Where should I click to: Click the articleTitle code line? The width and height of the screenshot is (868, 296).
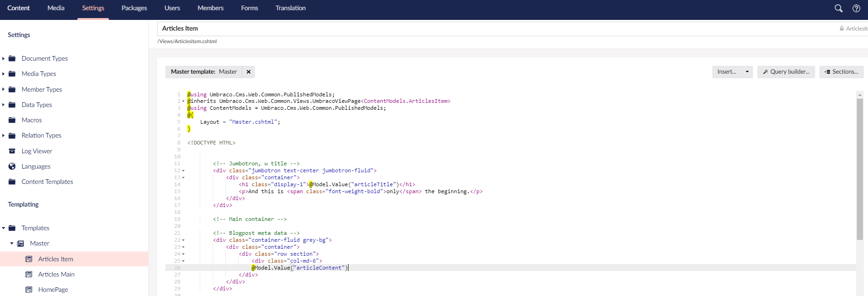pos(327,184)
